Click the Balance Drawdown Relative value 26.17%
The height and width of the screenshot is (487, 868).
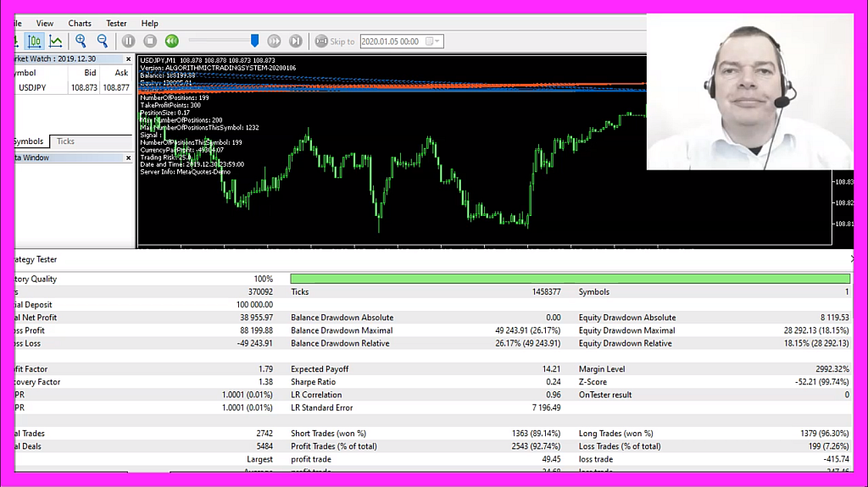527,343
